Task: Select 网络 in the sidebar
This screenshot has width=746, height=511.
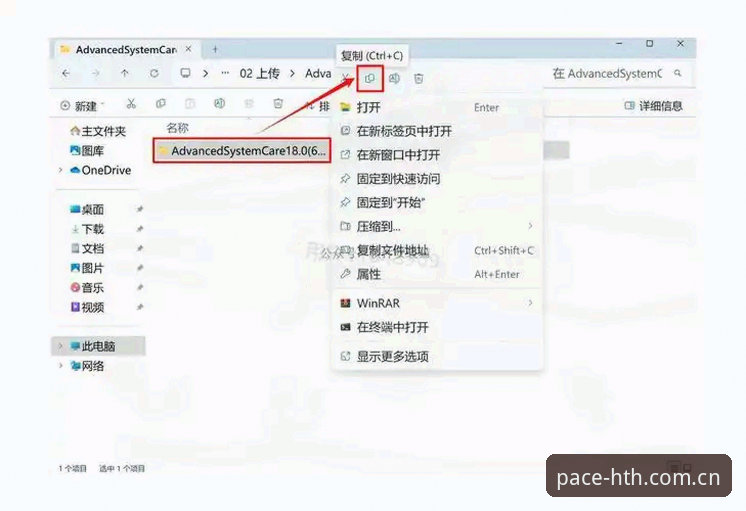Action: click(x=87, y=365)
